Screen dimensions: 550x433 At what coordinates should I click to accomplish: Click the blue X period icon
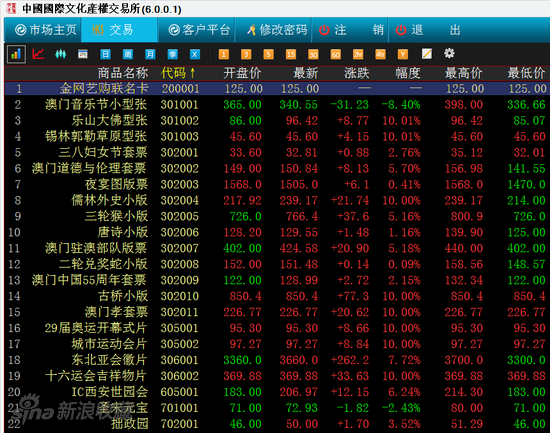tap(195, 54)
